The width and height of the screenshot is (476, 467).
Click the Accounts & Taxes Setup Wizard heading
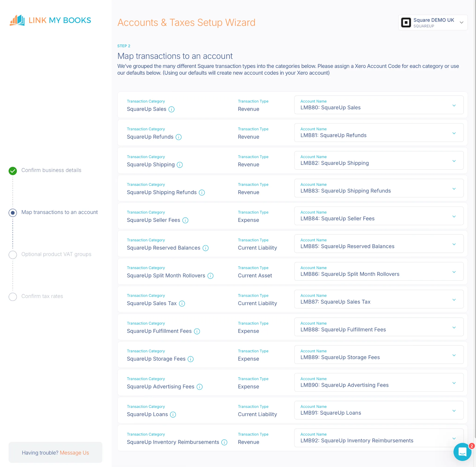point(186,23)
